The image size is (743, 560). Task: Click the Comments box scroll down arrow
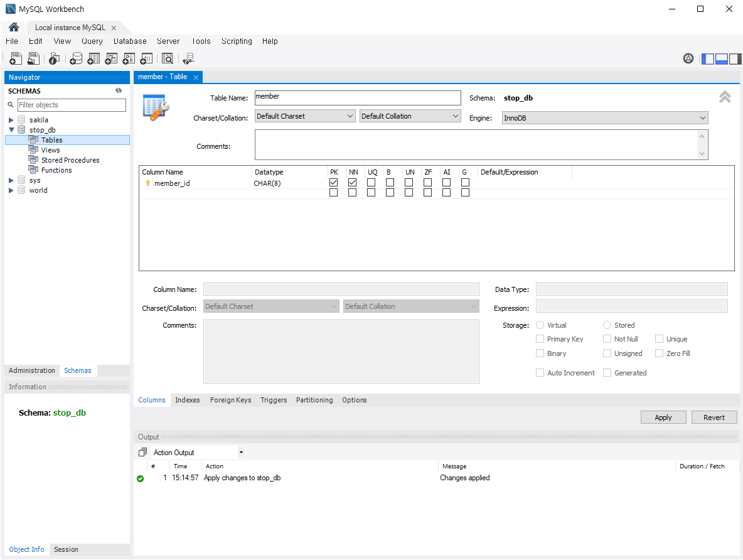click(x=702, y=154)
